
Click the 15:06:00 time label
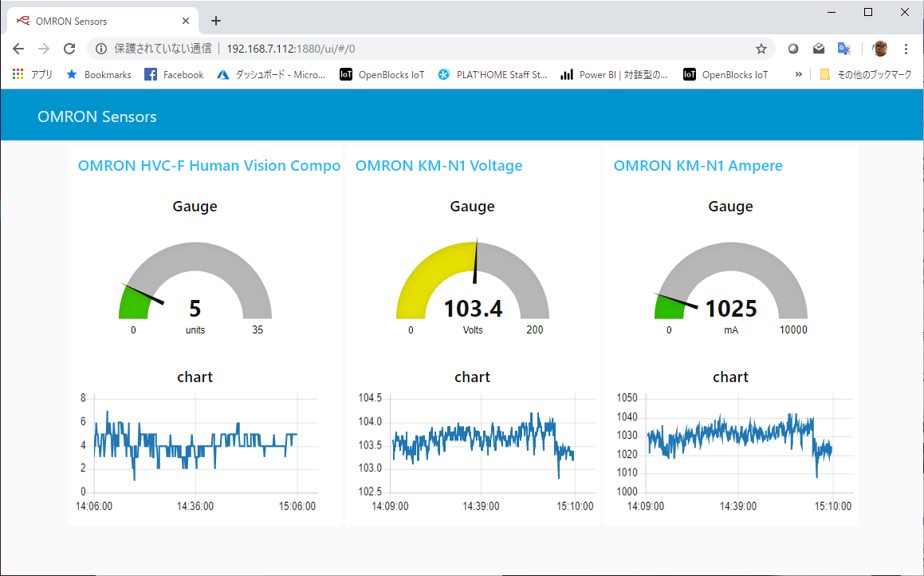tap(297, 507)
